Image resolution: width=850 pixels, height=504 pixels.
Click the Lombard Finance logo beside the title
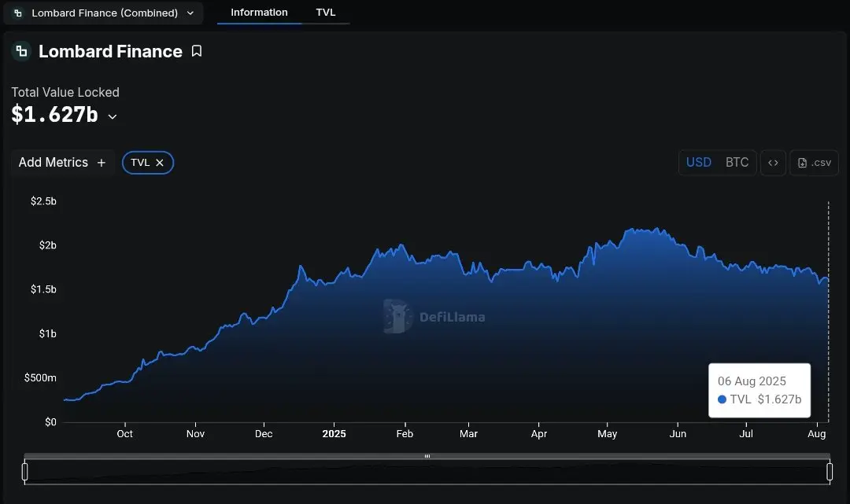point(22,51)
